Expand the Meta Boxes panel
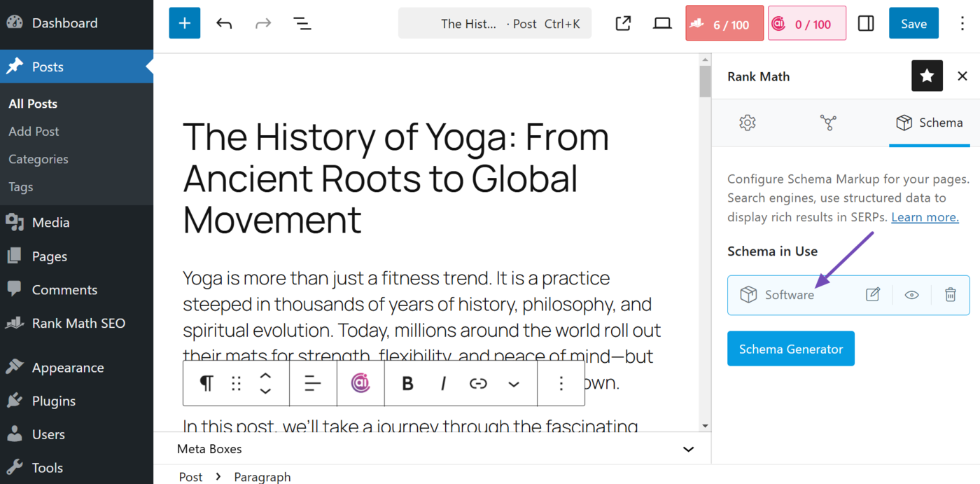This screenshot has height=484, width=980. [432, 449]
